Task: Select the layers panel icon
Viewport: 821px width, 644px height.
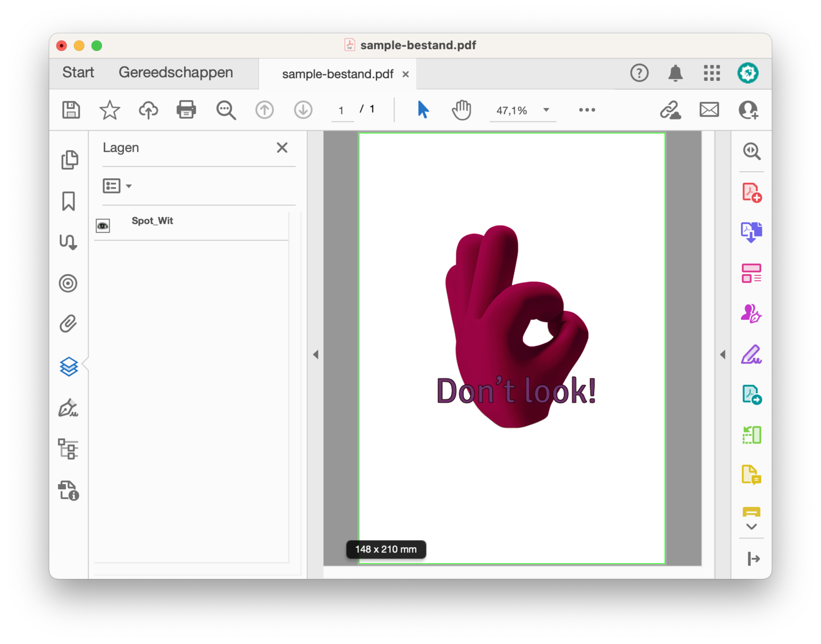Action: point(69,367)
